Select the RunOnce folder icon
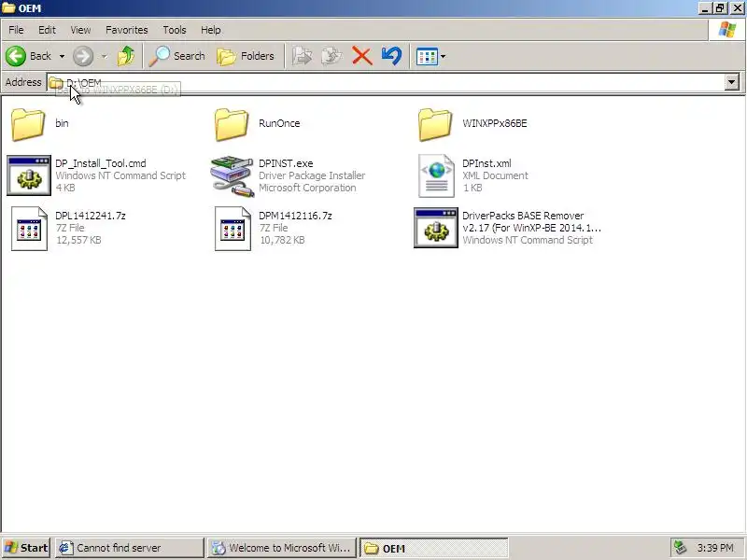The height and width of the screenshot is (560, 747). pos(232,124)
